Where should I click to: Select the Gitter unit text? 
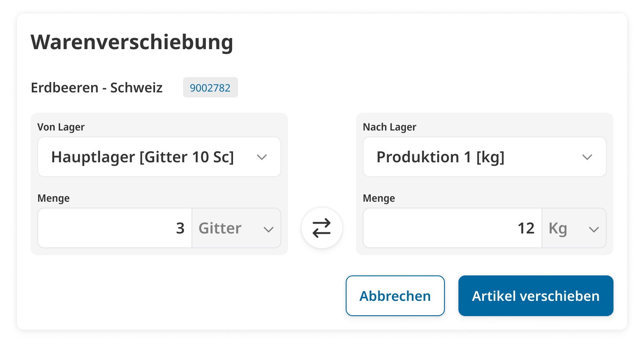point(219,228)
